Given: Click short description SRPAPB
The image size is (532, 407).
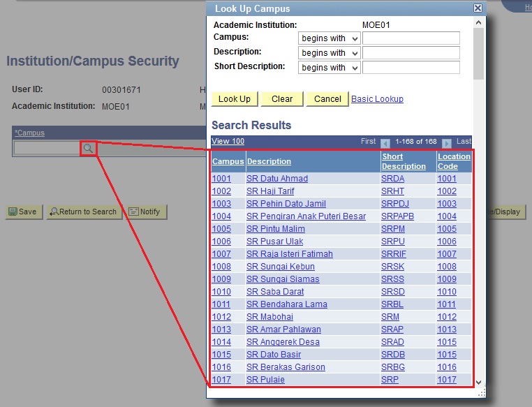Looking at the screenshot, I should tap(397, 216).
